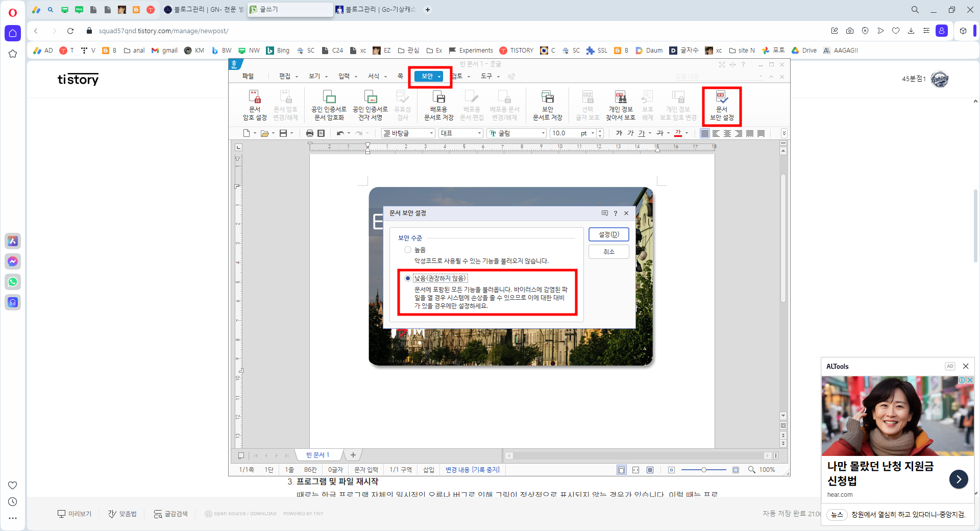Open Document Password Settings (문서 암호 설정) icon
The height and width of the screenshot is (531, 980).
pyautogui.click(x=255, y=106)
